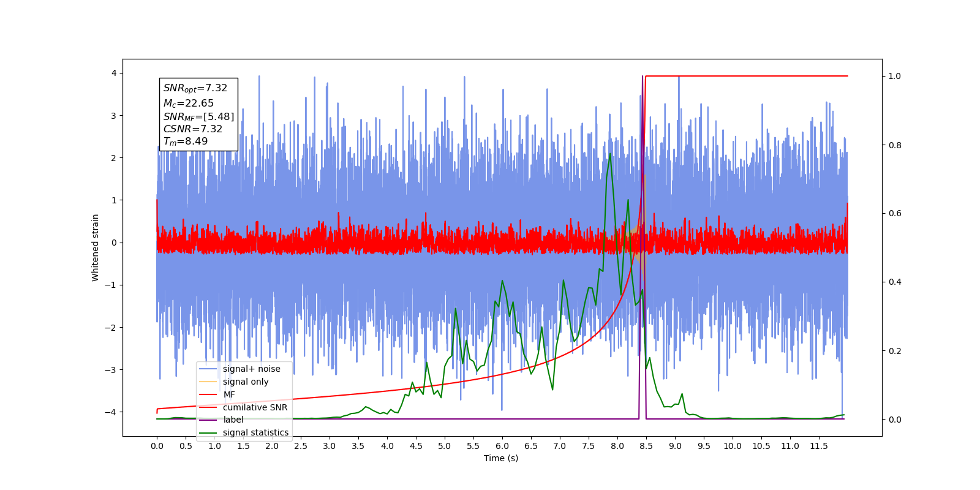Viewport: 980px width, 490px height.
Task: Click the 0.0 tick on time axis
Action: click(157, 446)
